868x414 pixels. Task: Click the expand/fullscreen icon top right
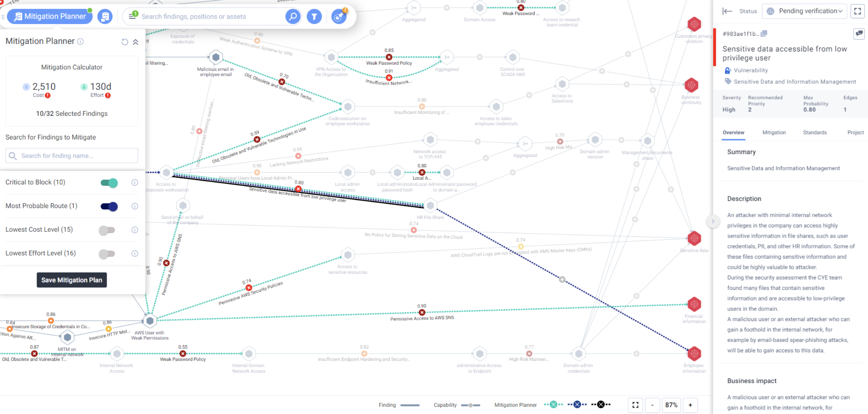(x=857, y=11)
